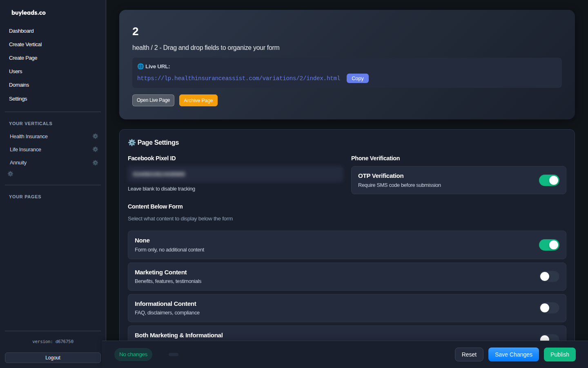Open settings gear for Health Insurance vertical
588x368 pixels.
coord(95,136)
